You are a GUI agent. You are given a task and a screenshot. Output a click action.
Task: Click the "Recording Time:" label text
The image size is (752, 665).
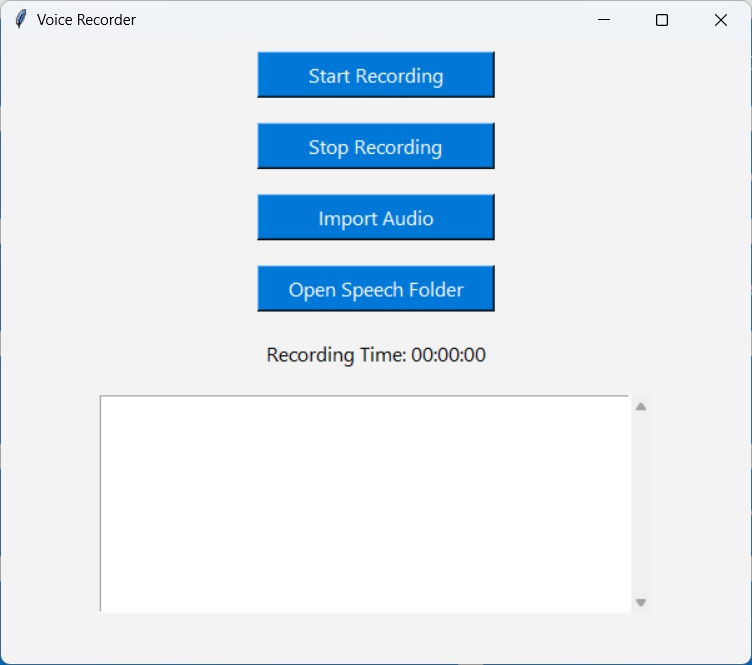pos(336,355)
